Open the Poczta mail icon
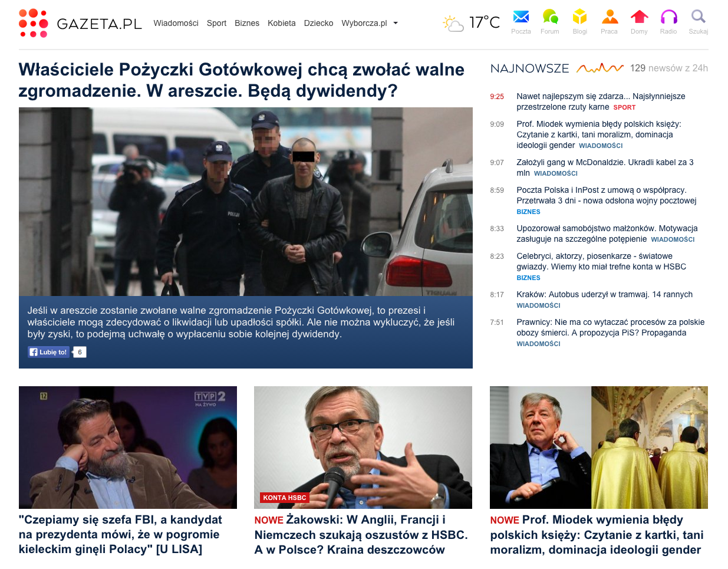Viewport: 728px width, 569px height. (x=521, y=17)
